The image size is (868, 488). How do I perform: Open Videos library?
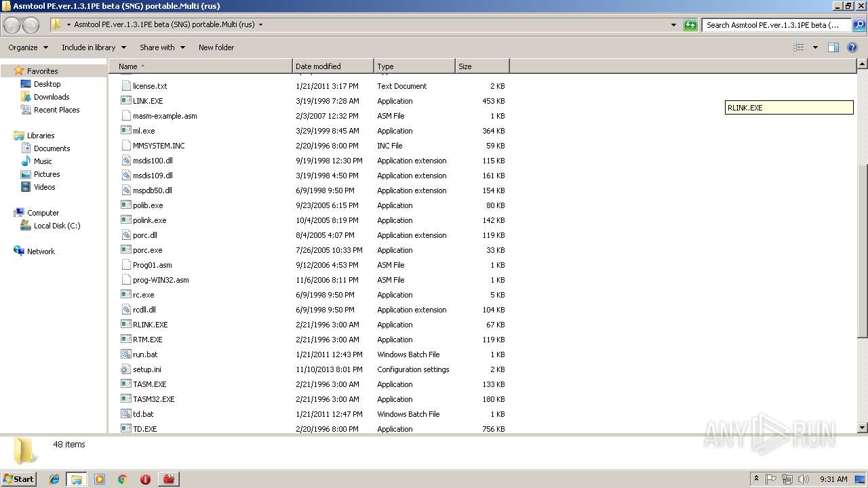point(44,187)
